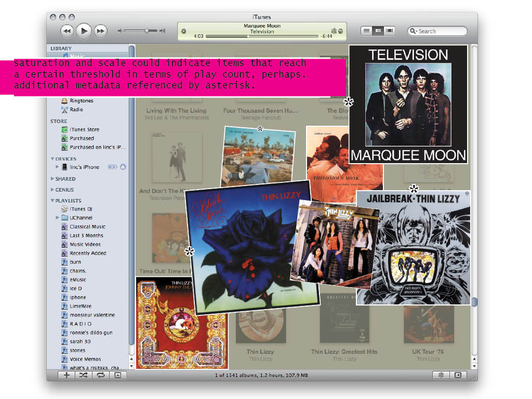The height and width of the screenshot is (399, 532).
Task: Switch to Cover Flow view
Action: tap(390, 31)
